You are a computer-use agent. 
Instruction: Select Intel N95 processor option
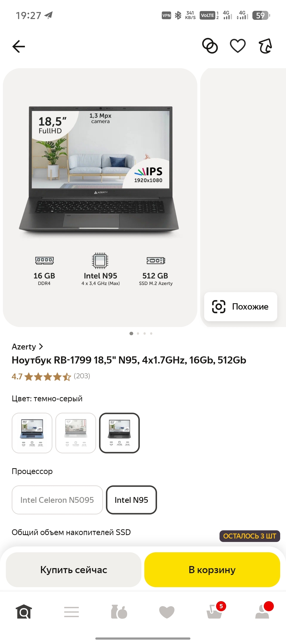coord(131,500)
